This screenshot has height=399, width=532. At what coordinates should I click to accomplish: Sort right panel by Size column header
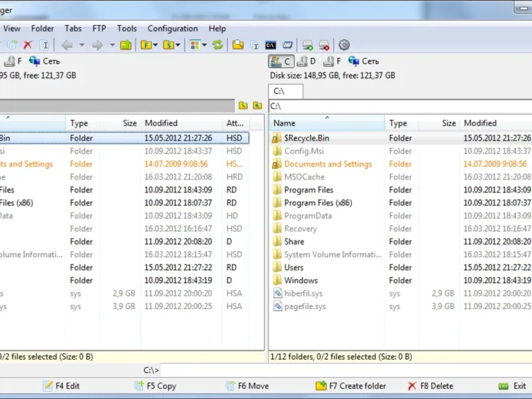439,123
